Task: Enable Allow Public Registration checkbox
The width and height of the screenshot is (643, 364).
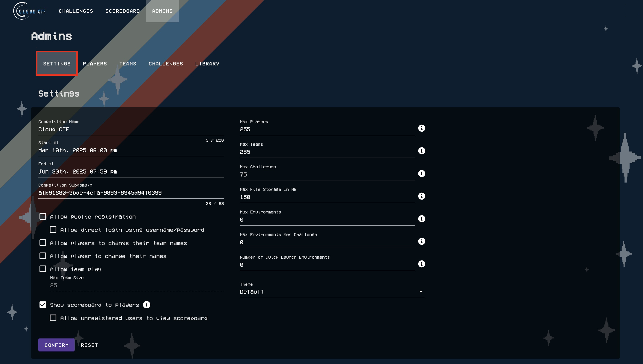Action: [43, 217]
